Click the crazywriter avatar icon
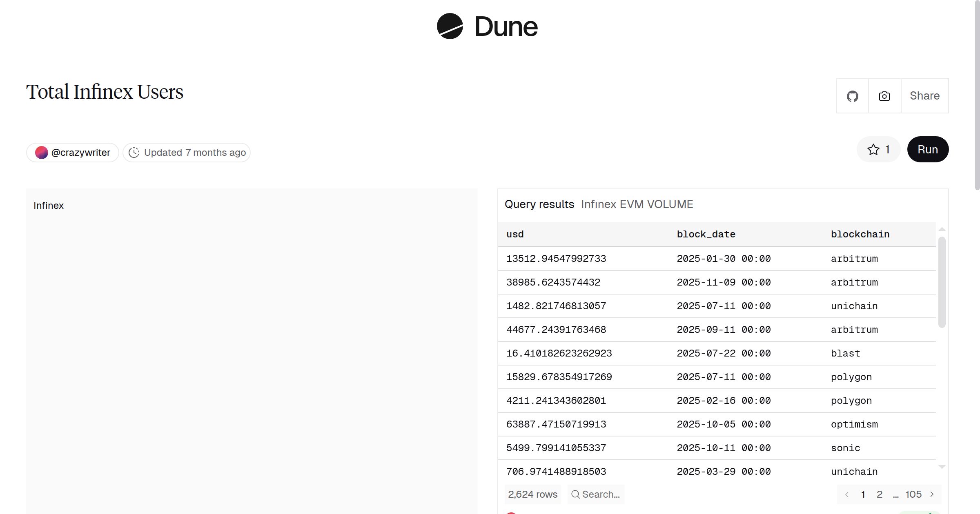This screenshot has width=980, height=514. click(41, 153)
